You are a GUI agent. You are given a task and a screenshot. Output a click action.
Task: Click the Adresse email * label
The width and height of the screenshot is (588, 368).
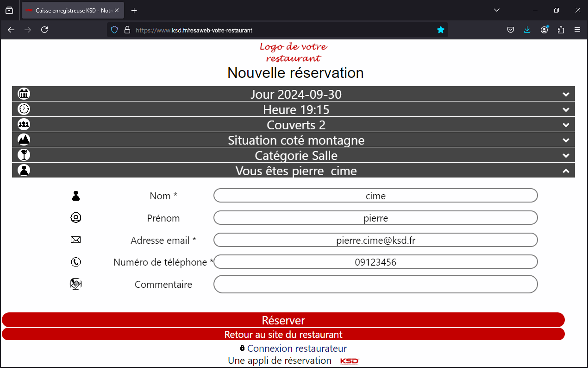pyautogui.click(x=163, y=240)
